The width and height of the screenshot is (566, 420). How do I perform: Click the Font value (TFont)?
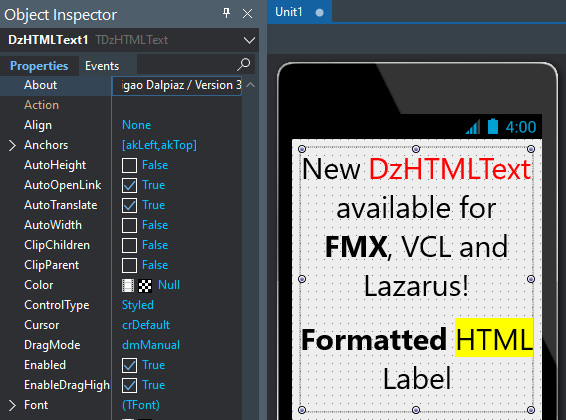[x=141, y=405]
